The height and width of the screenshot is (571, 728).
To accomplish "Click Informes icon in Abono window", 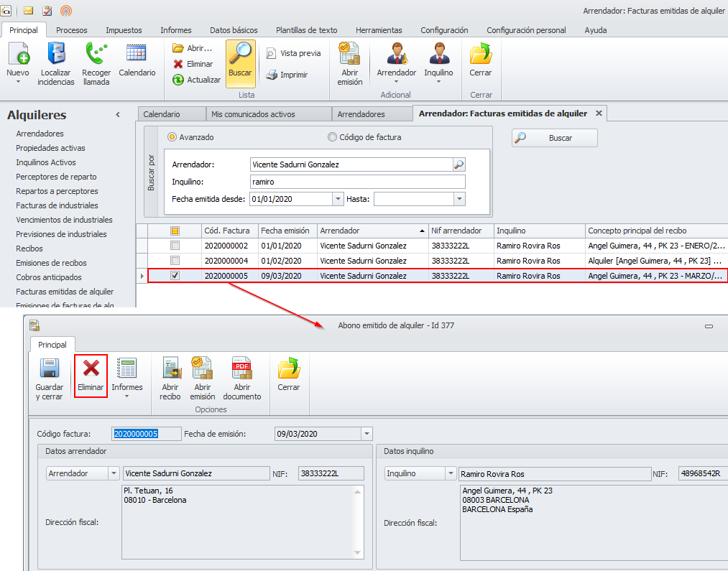I will (x=126, y=368).
